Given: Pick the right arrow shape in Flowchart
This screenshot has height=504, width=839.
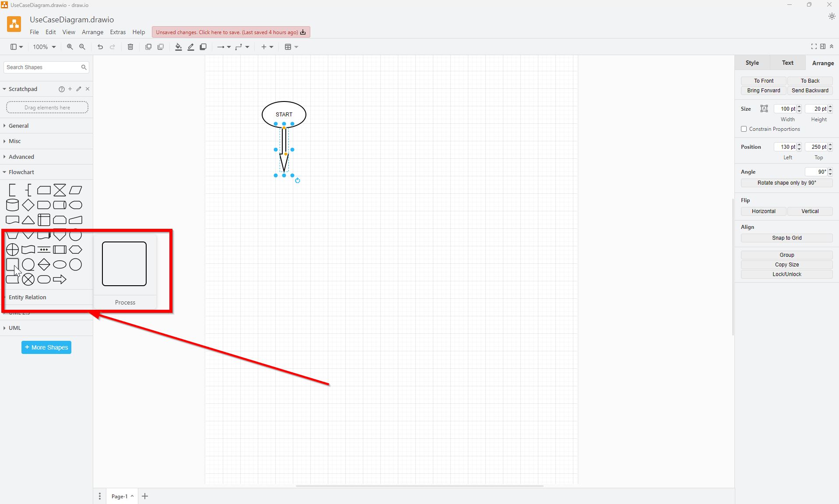Looking at the screenshot, I should [60, 279].
